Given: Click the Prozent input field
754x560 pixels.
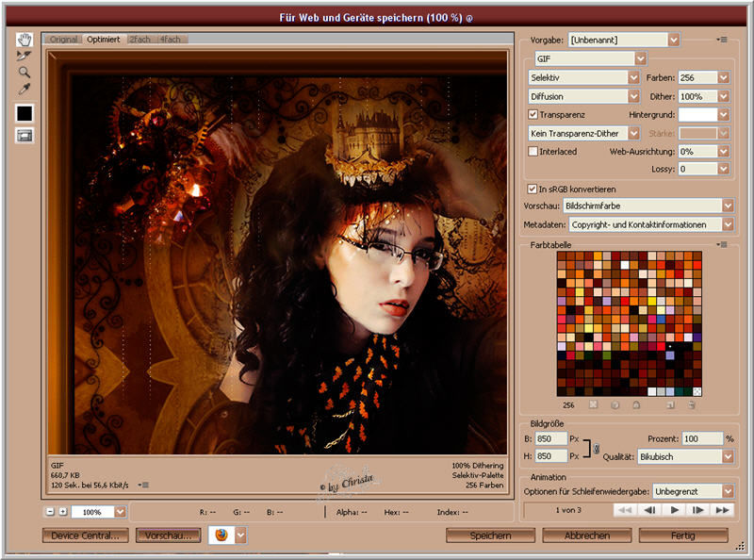Looking at the screenshot, I should tap(702, 438).
